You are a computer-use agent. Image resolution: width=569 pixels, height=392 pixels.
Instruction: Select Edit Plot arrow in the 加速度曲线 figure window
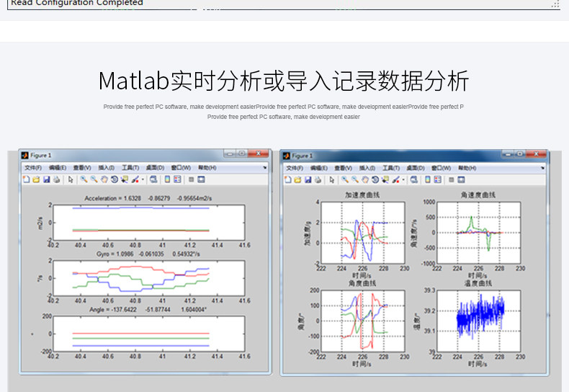coord(331,179)
